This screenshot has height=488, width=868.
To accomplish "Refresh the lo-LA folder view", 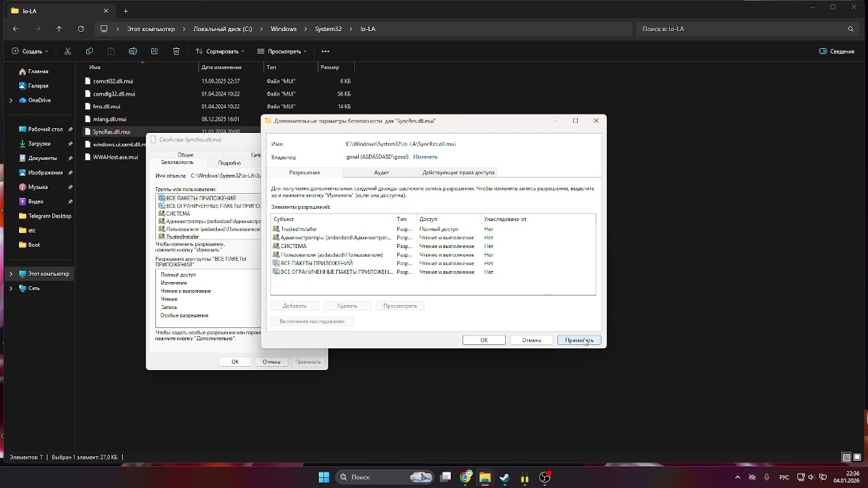I will coord(81,29).
